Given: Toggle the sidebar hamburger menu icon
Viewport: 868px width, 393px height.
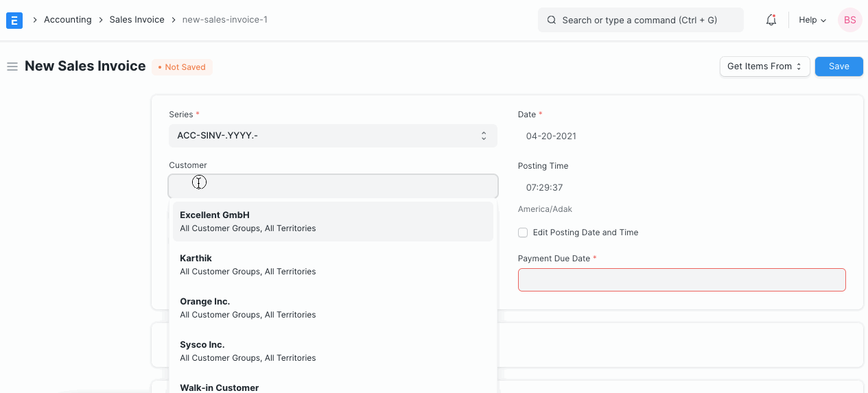Looking at the screenshot, I should pos(12,67).
